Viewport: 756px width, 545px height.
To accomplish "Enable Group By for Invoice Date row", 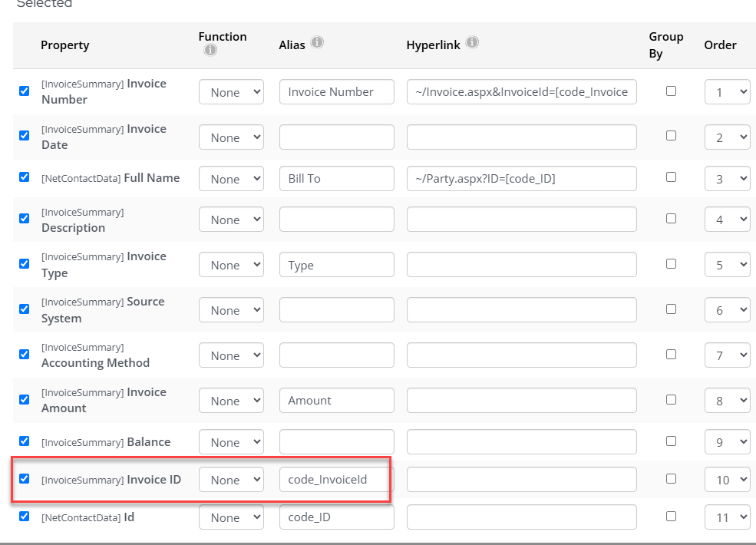I will [671, 136].
